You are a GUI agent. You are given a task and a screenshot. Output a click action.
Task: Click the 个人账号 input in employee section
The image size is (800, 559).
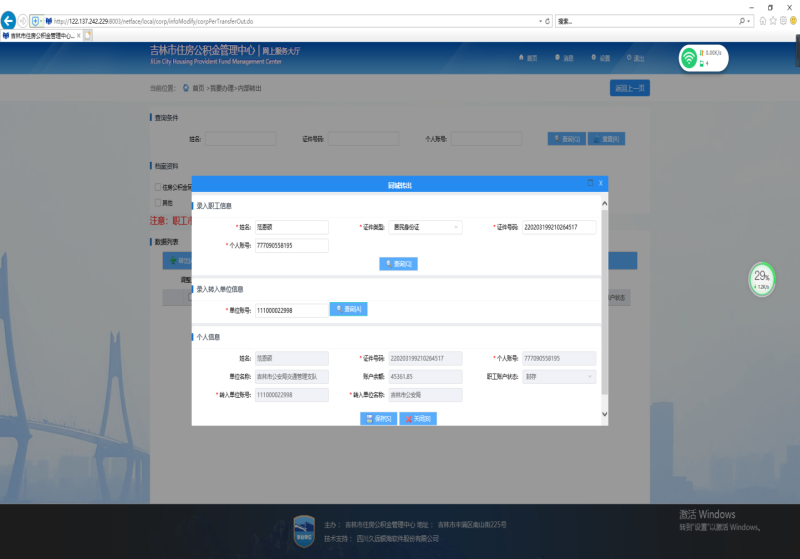coord(291,245)
